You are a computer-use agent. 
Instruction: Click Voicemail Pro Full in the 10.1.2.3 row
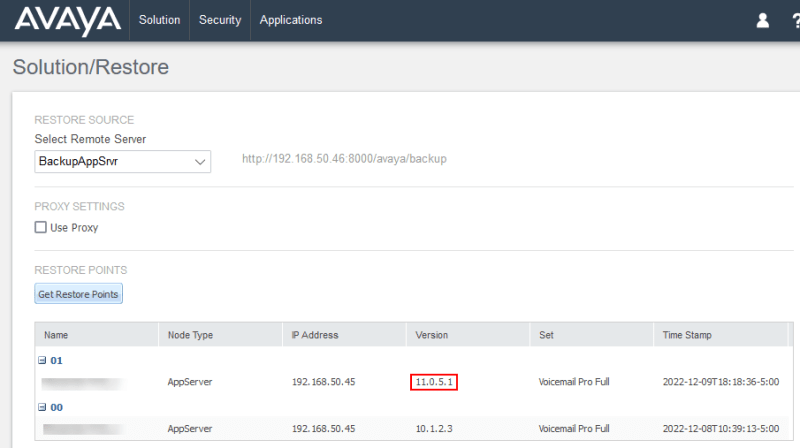(574, 429)
